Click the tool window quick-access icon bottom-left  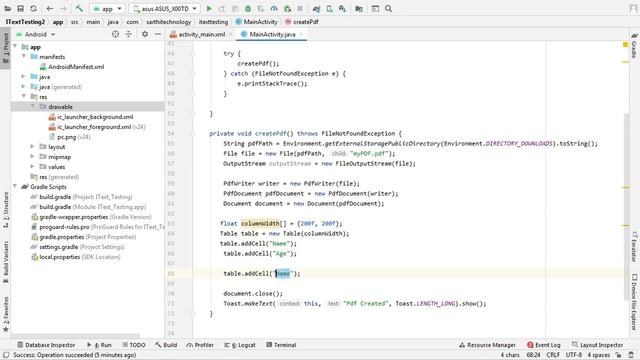coord(6,355)
